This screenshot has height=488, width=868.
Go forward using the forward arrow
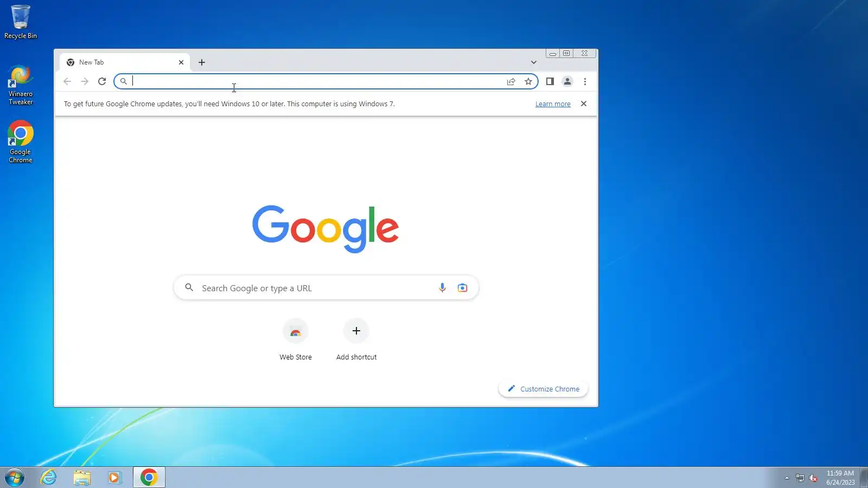(x=85, y=81)
